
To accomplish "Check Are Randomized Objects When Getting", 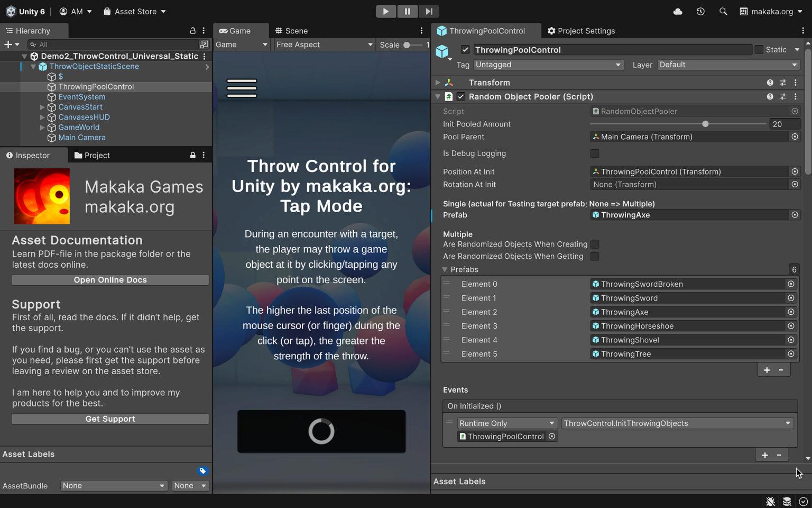I will [595, 256].
